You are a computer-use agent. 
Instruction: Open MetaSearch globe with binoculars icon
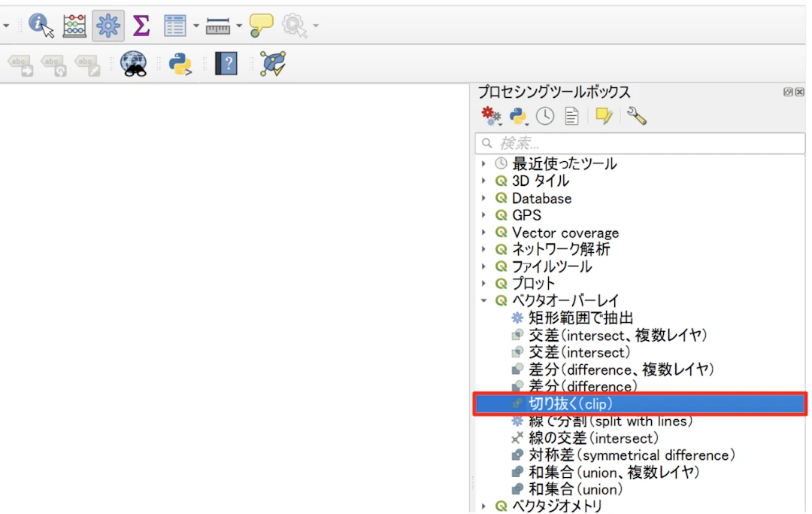pos(134,64)
